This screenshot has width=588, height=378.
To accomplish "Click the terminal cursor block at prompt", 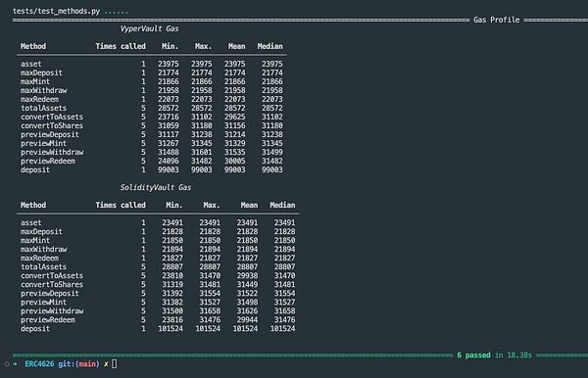I will click(115, 363).
